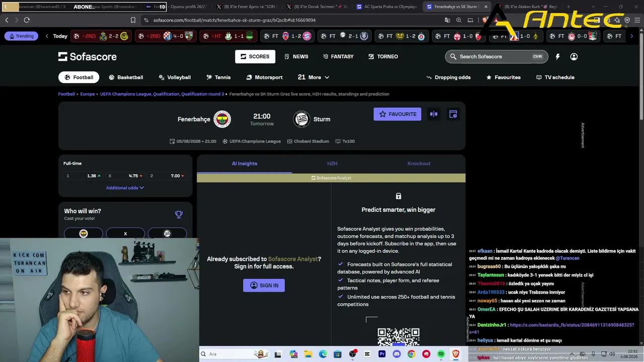Screen dimensions: 644x362
Task: Toggle the Favourite star button for this match
Action: tap(397, 114)
